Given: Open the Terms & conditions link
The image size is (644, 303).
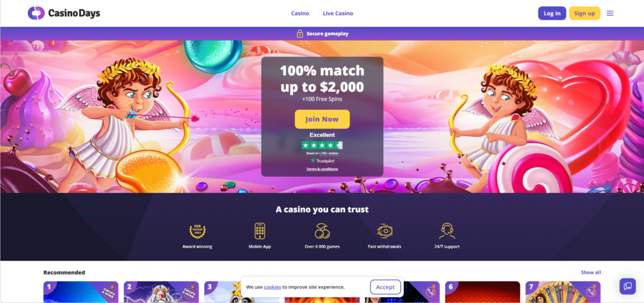Looking at the screenshot, I should pyautogui.click(x=322, y=169).
